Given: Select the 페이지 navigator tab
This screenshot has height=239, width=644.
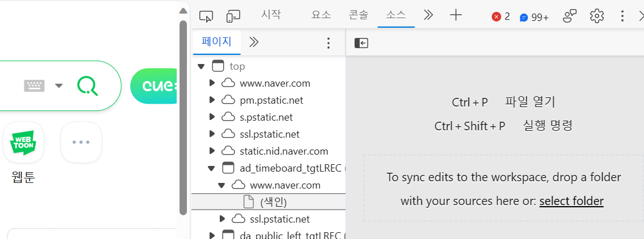Looking at the screenshot, I should (x=216, y=42).
